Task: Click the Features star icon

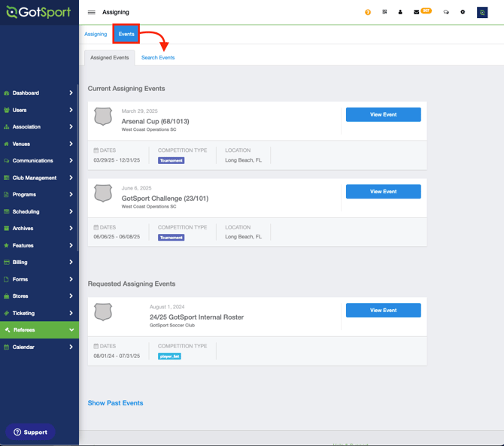Action: 7,245
